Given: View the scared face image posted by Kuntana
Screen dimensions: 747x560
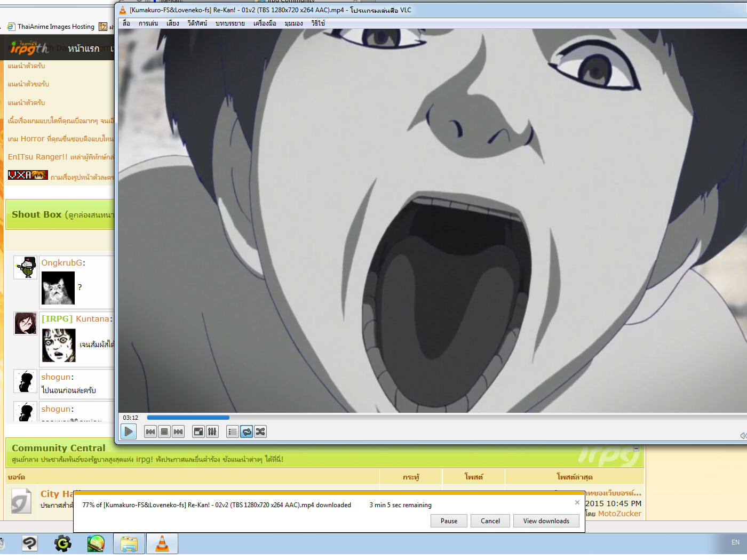Looking at the screenshot, I should (59, 345).
